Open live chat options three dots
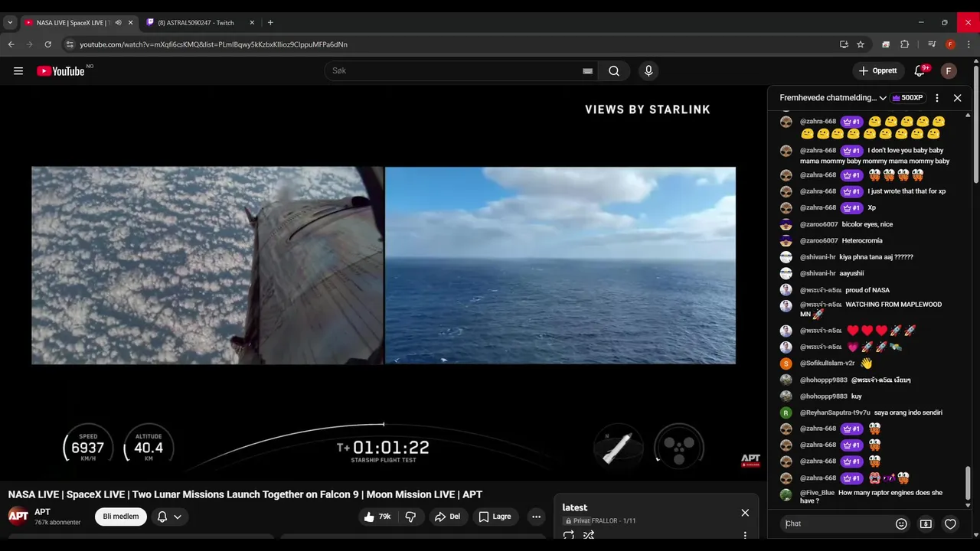Viewport: 980px width, 551px height. (x=937, y=98)
